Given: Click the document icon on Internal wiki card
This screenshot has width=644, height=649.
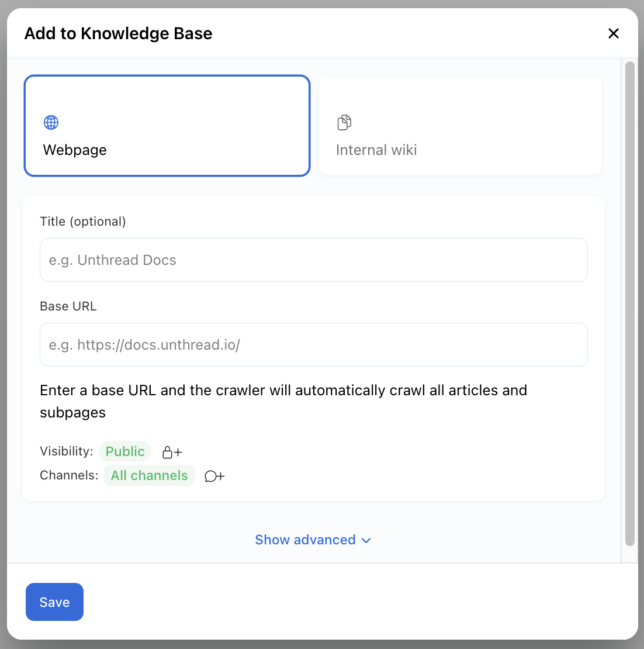Looking at the screenshot, I should coord(344,122).
